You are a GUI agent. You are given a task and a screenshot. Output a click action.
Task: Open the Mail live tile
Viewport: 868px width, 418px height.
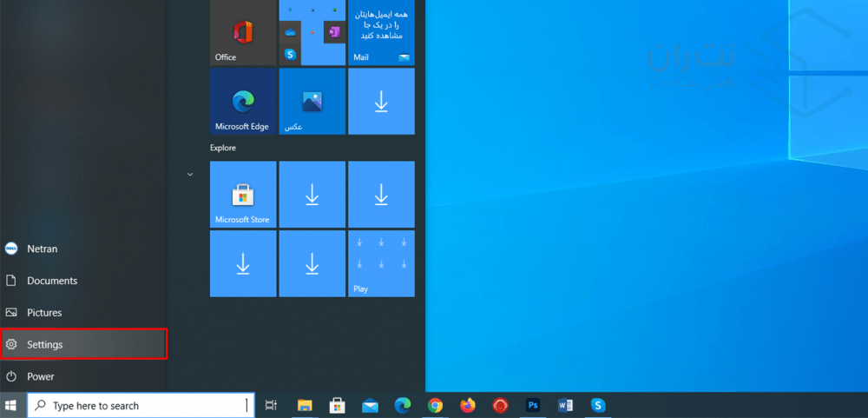click(x=381, y=32)
